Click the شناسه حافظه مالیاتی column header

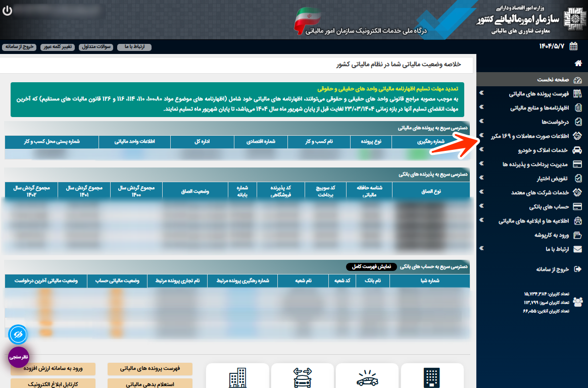pos(369,191)
